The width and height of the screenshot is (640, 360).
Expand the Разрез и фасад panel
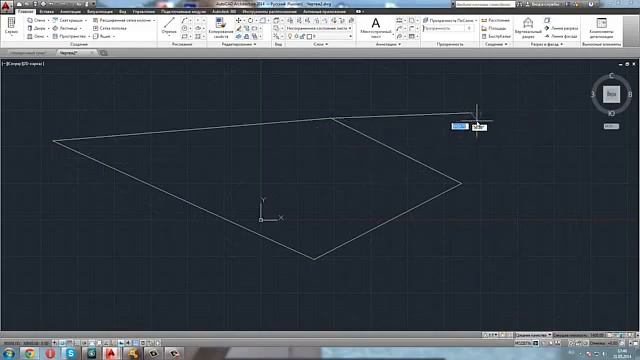[547, 44]
